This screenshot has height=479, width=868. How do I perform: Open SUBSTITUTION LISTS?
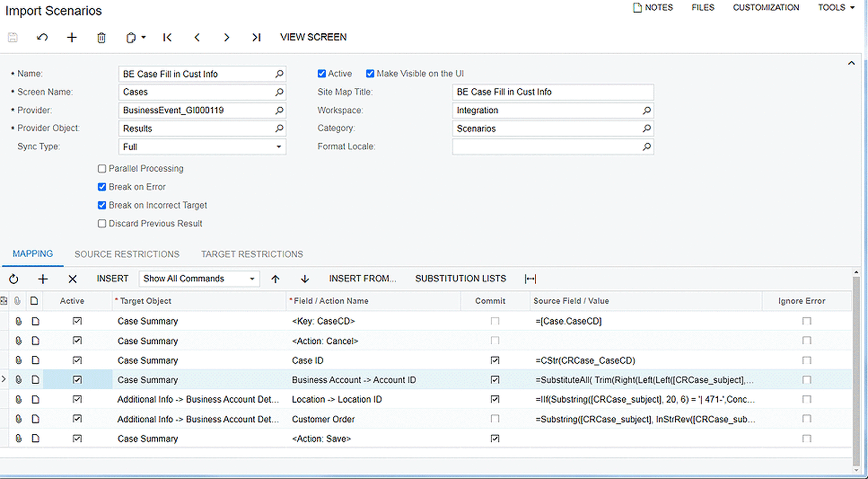[460, 279]
